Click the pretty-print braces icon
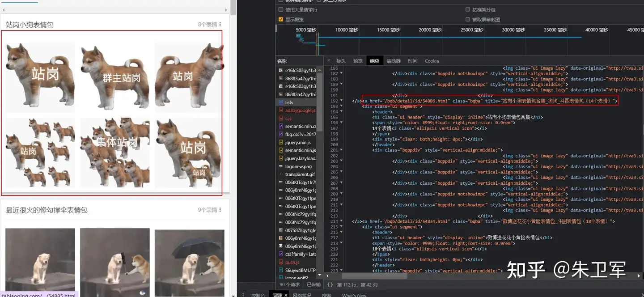The height and width of the screenshot is (297, 644). (x=330, y=284)
